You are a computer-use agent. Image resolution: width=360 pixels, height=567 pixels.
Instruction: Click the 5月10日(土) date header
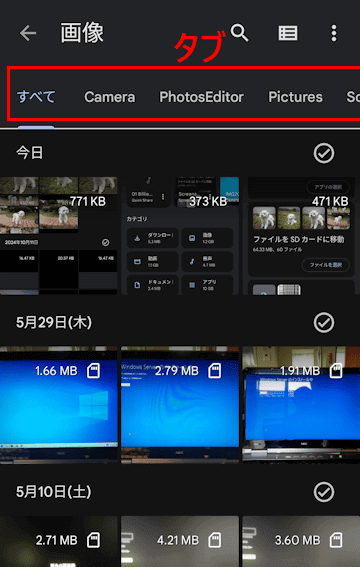[54, 492]
